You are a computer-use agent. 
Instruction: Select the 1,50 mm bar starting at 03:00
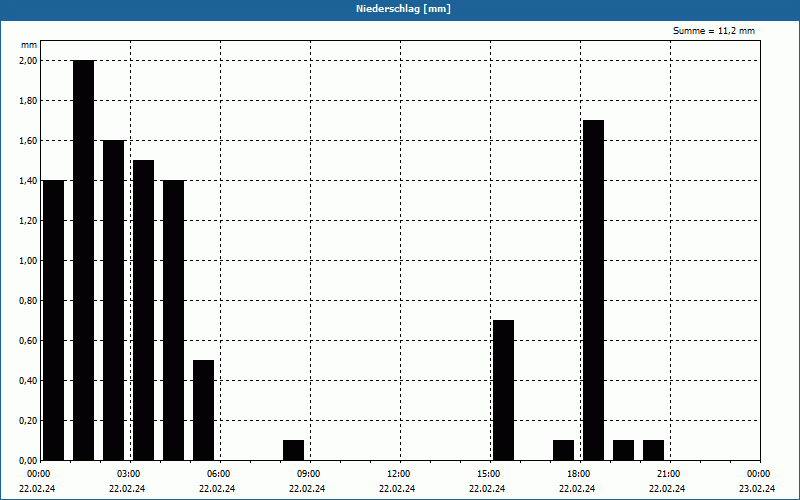click(x=143, y=310)
